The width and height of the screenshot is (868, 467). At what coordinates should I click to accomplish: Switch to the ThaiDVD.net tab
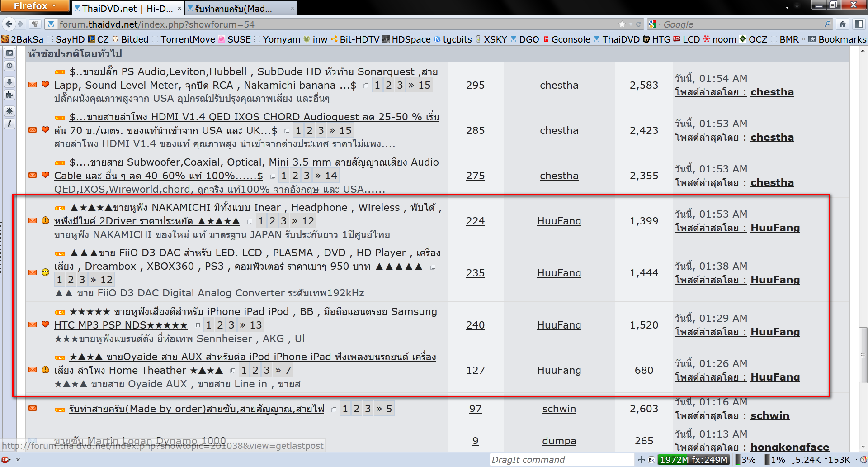click(127, 8)
